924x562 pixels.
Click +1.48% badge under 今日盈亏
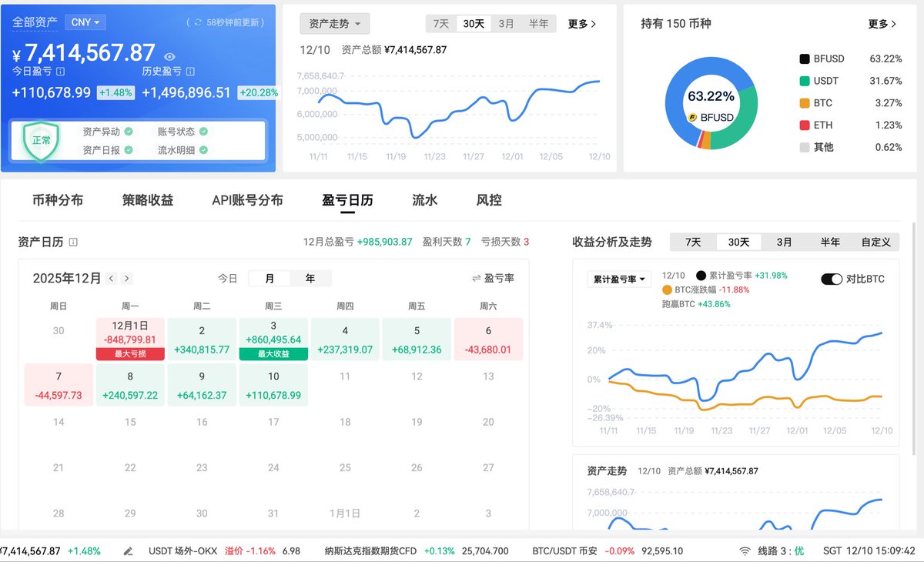pos(115,92)
